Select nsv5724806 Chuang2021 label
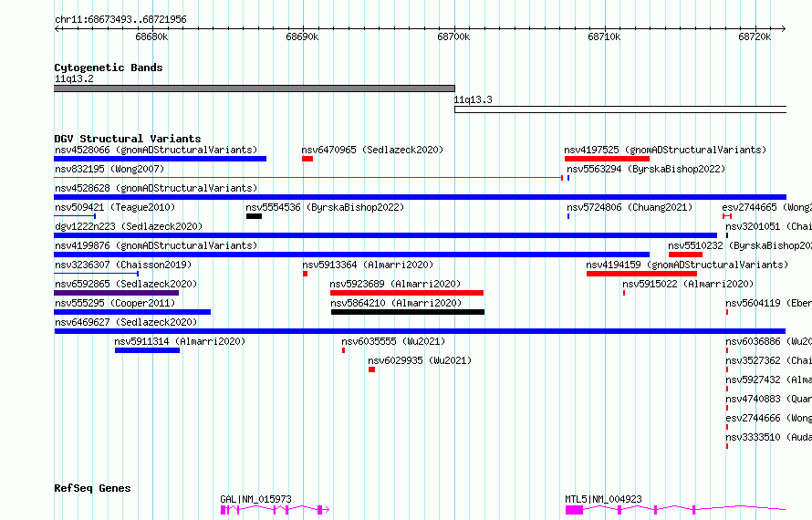The width and height of the screenshot is (812, 520). tap(630, 208)
